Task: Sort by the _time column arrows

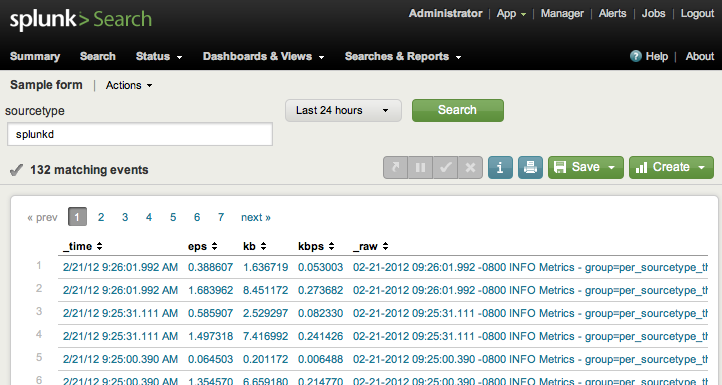Action: point(99,246)
